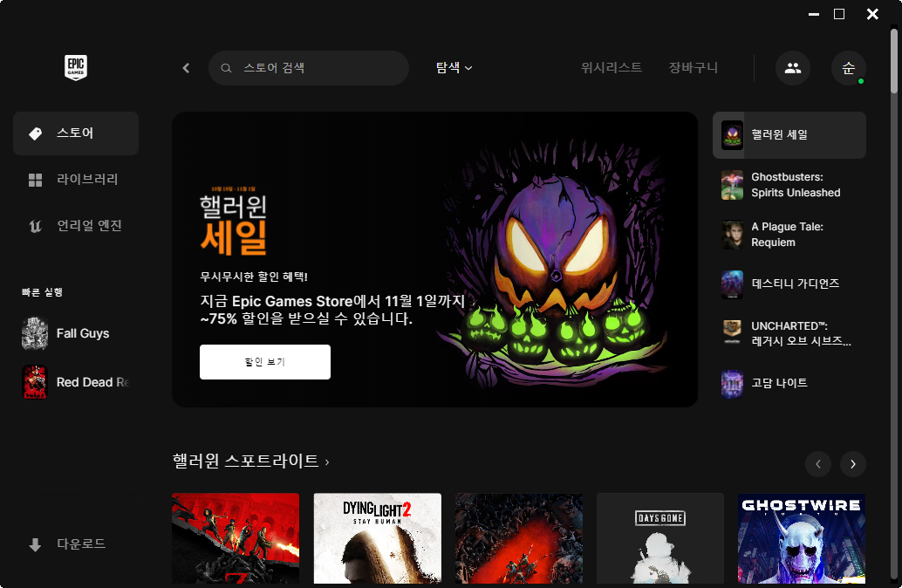
Task: Click the 라이브러리 grid icon
Action: coord(35,180)
